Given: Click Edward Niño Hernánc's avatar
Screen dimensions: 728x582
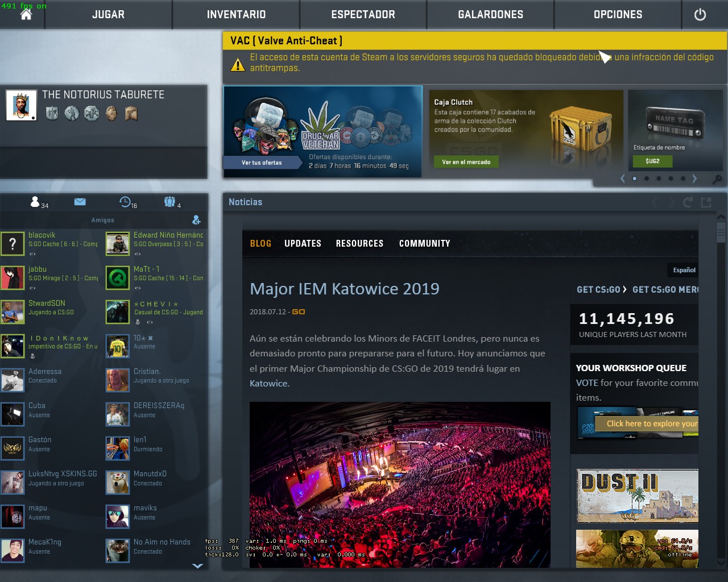Looking at the screenshot, I should click(x=118, y=244).
